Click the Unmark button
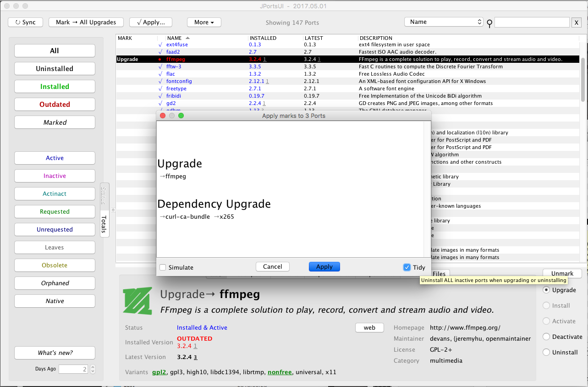588x387 pixels. click(562, 273)
